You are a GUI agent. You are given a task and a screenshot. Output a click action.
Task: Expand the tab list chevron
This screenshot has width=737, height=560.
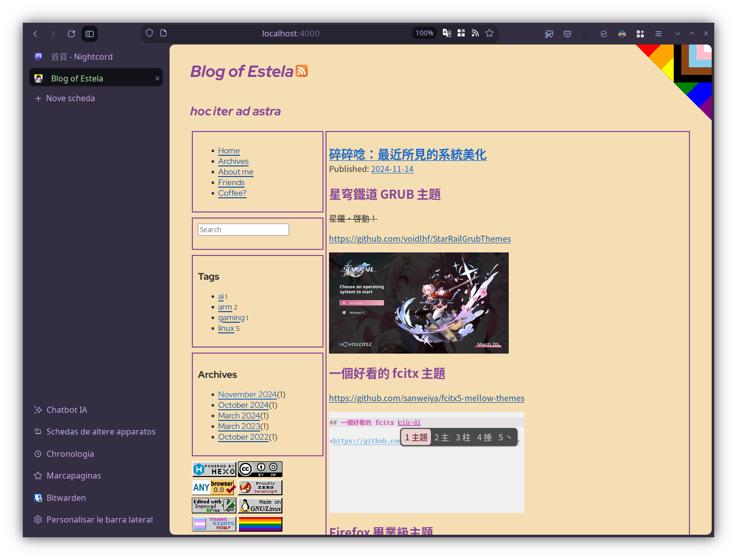pos(677,33)
